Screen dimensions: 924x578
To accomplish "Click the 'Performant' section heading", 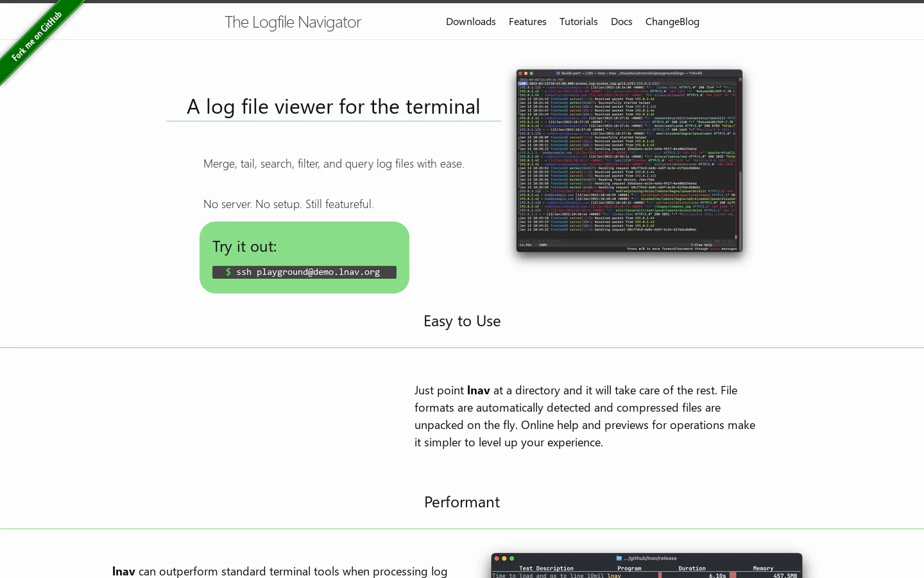I will (462, 502).
